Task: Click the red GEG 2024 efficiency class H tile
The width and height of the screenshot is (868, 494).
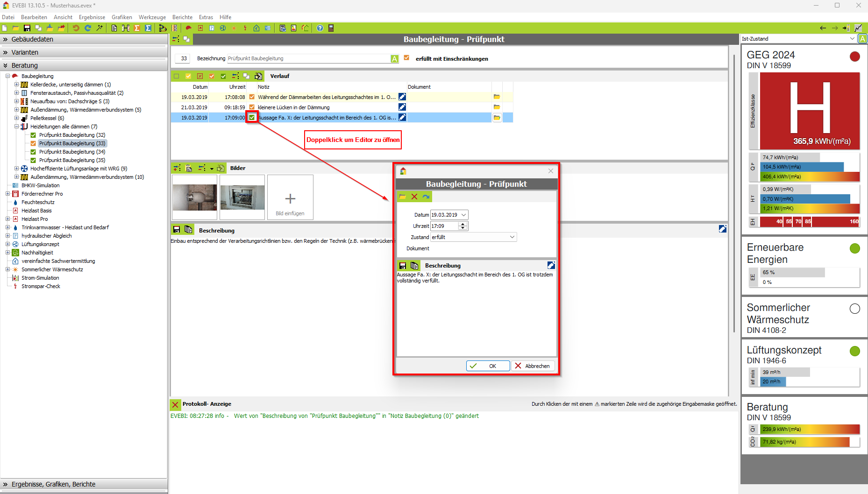Action: pos(810,111)
